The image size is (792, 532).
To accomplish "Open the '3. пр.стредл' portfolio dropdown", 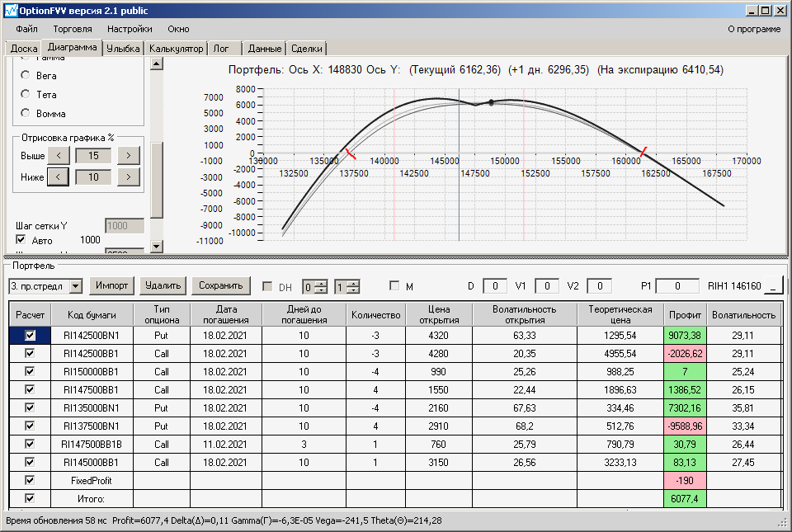I will pyautogui.click(x=76, y=286).
